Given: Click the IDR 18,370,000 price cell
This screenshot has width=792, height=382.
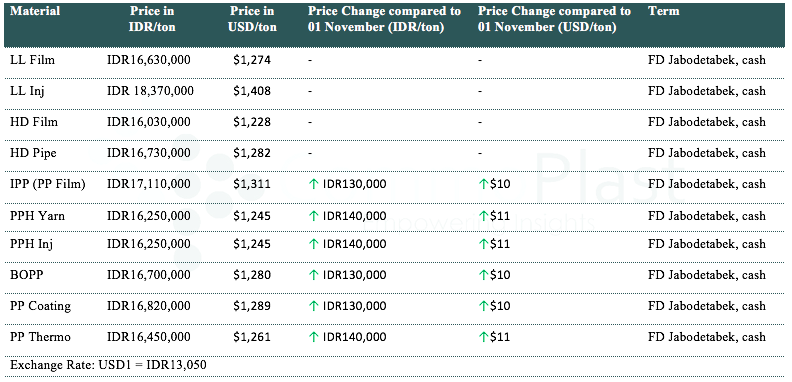Looking at the screenshot, I should click(x=150, y=91).
